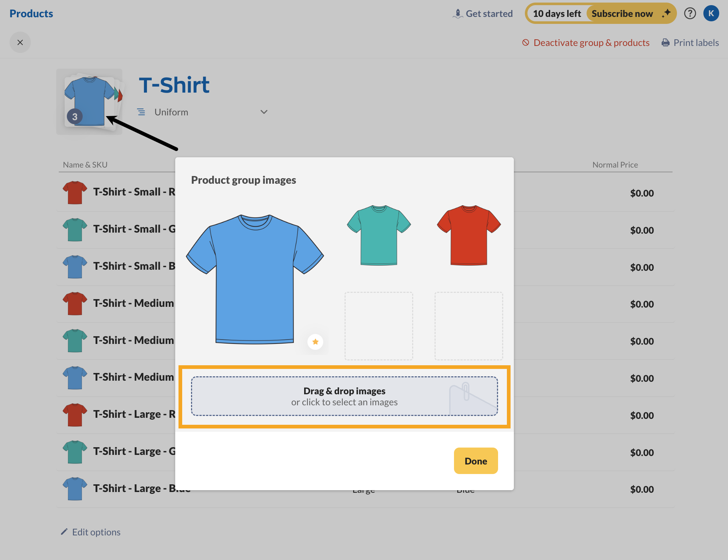728x560 pixels.
Task: Expand the Uniform category dropdown
Action: coord(264,112)
